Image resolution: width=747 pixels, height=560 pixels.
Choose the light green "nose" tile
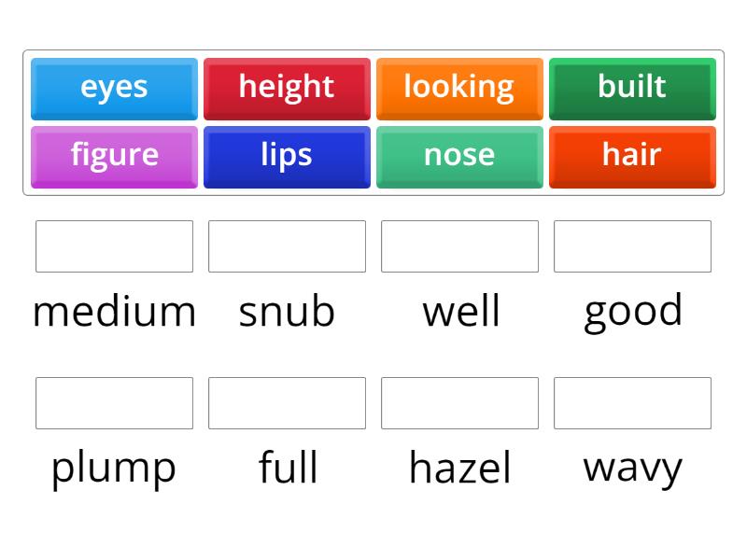pyautogui.click(x=459, y=156)
